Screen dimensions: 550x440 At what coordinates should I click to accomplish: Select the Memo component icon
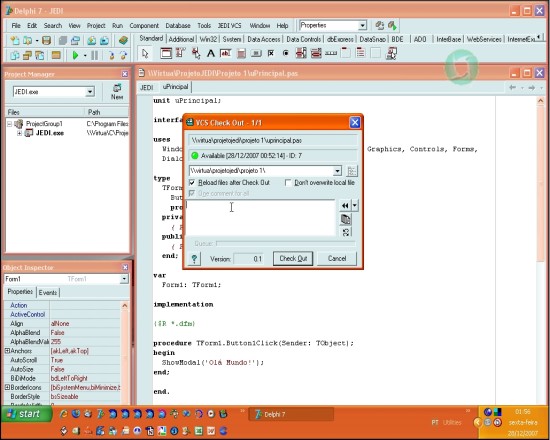point(241,53)
